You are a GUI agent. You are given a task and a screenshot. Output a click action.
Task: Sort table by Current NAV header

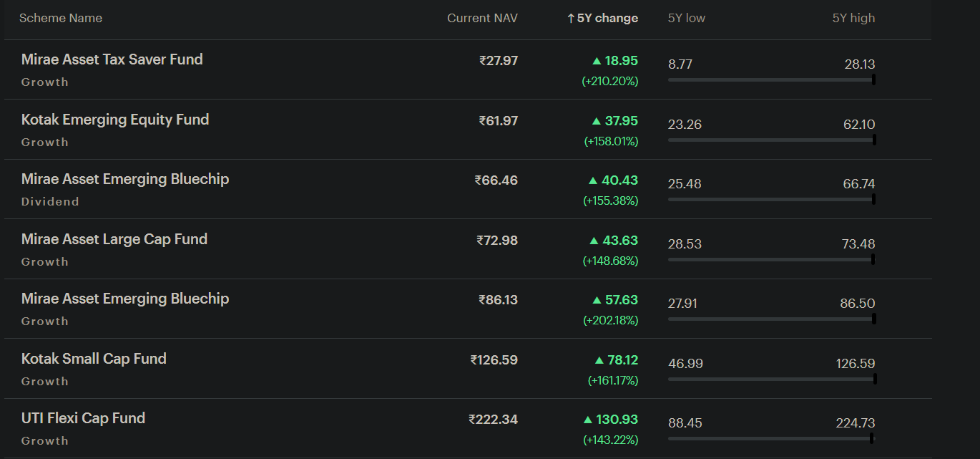pyautogui.click(x=482, y=18)
